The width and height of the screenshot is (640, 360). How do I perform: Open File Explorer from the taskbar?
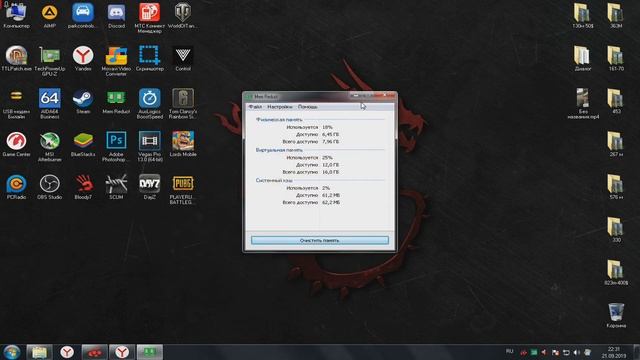pos(39,352)
